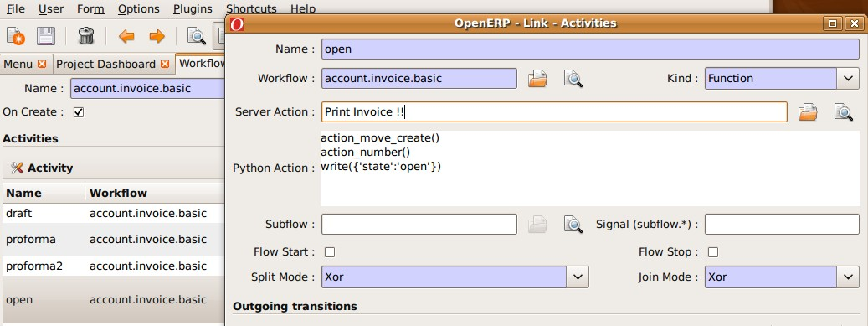Screen dimensions: 868x326
Task: Open the File menu
Action: point(16,9)
